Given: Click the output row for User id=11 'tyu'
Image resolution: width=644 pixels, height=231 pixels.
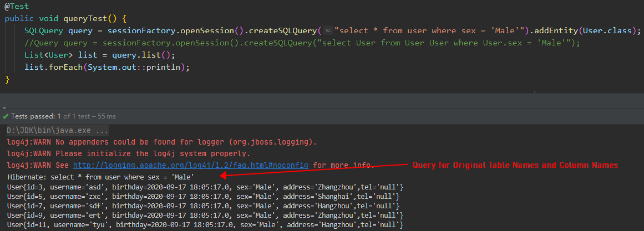Looking at the screenshot, I should coord(205,225).
